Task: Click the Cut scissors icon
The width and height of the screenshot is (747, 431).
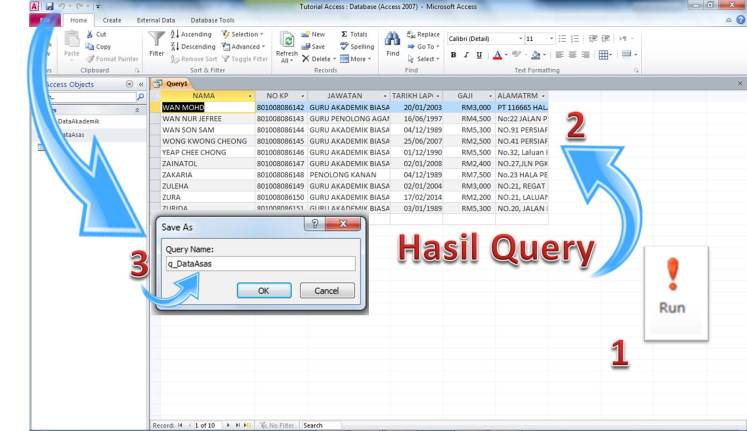Action: (91, 34)
